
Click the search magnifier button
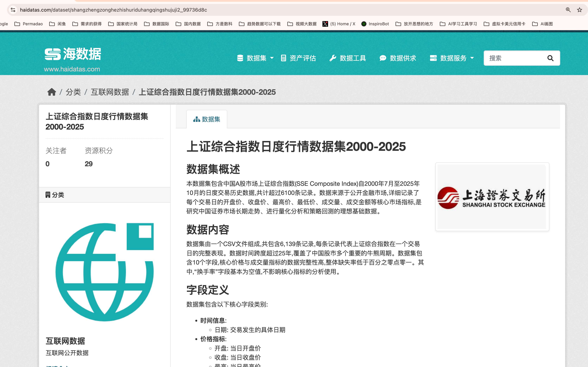pyautogui.click(x=550, y=58)
